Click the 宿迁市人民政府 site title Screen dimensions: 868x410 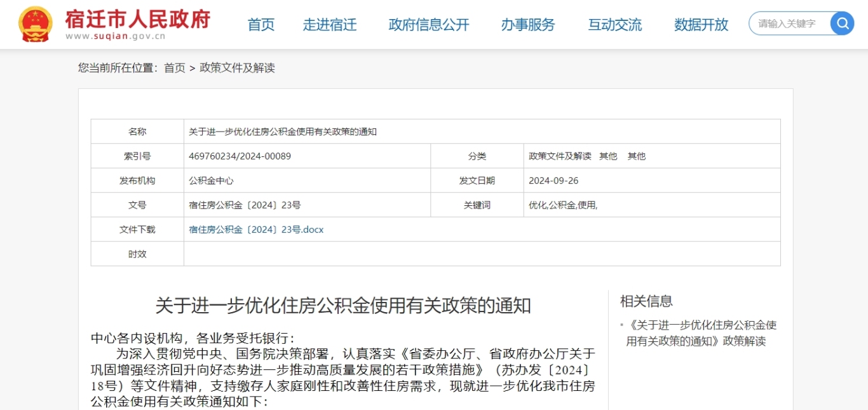click(x=137, y=18)
